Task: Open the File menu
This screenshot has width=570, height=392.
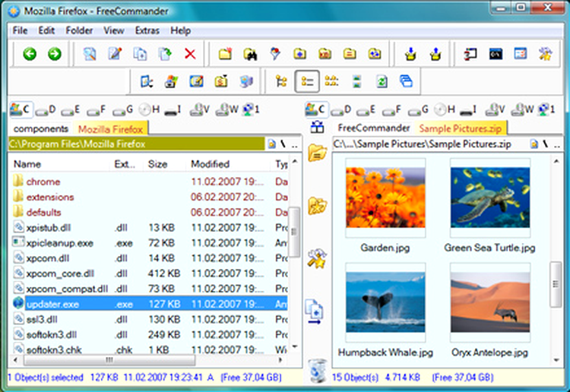Action: click(20, 30)
